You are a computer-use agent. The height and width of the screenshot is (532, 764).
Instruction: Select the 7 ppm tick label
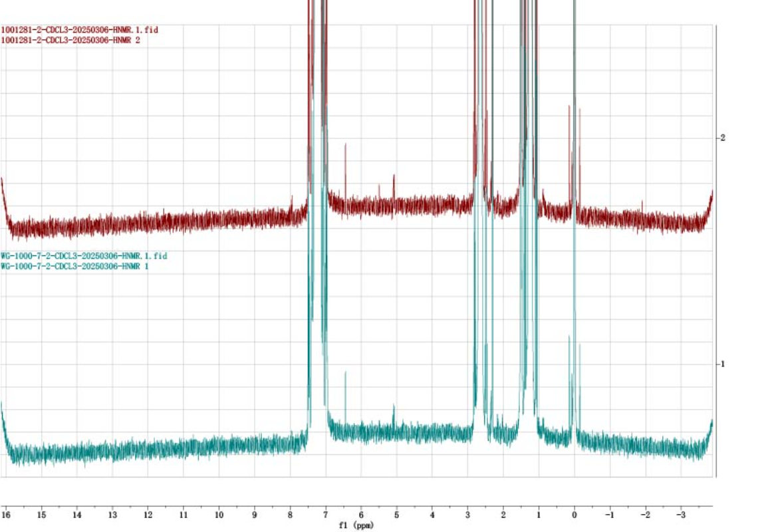point(325,515)
